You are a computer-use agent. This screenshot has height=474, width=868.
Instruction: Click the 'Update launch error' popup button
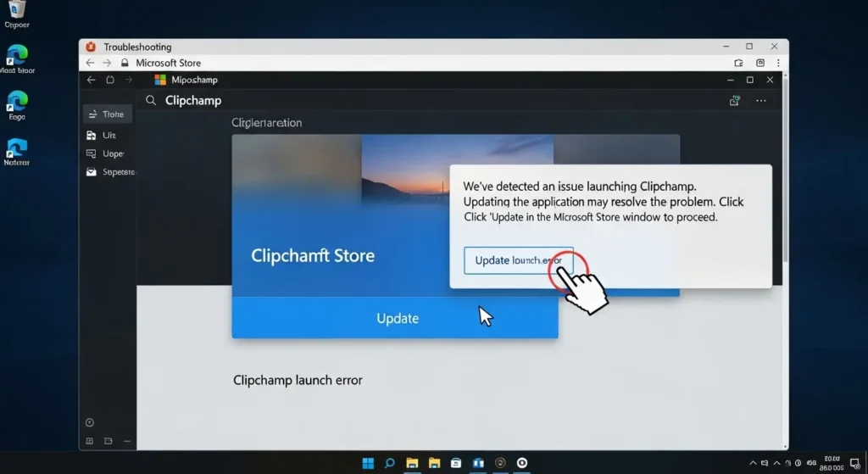518,260
